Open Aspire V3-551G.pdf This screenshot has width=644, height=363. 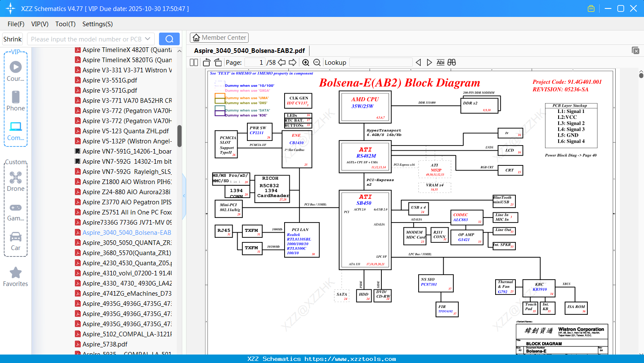coord(106,80)
